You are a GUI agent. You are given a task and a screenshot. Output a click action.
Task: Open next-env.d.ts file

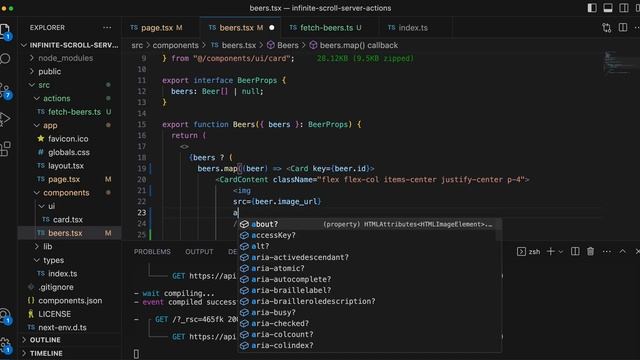point(69,327)
